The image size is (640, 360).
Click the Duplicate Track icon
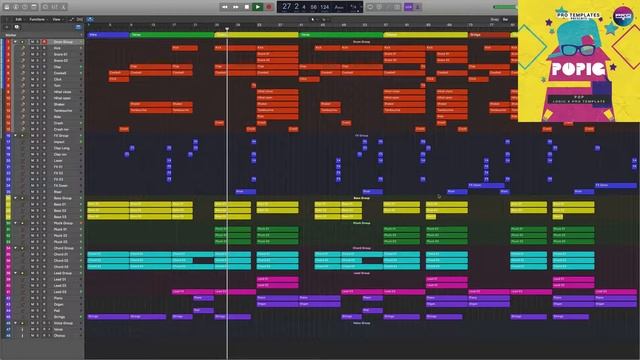(17, 27)
